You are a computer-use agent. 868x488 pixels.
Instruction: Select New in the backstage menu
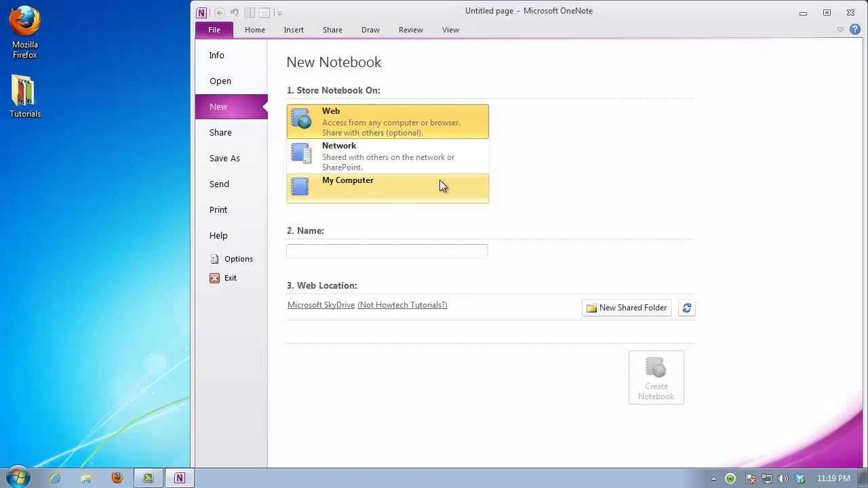click(x=231, y=107)
